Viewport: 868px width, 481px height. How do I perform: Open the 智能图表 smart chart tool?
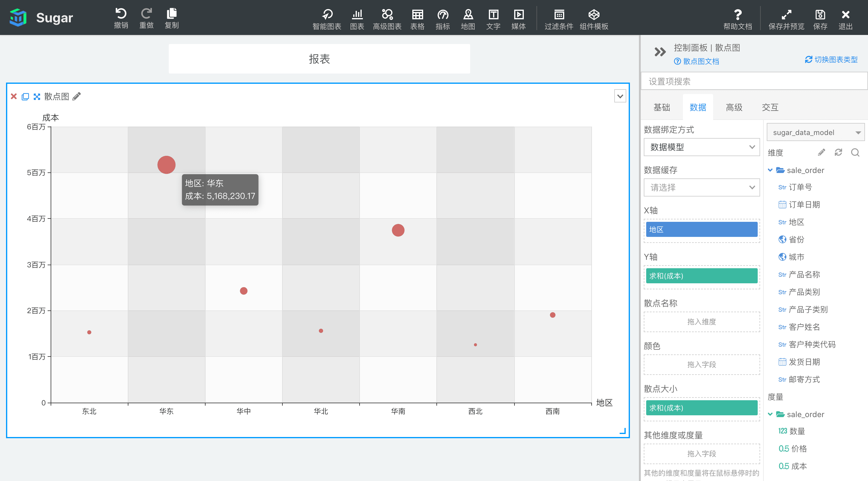327,19
